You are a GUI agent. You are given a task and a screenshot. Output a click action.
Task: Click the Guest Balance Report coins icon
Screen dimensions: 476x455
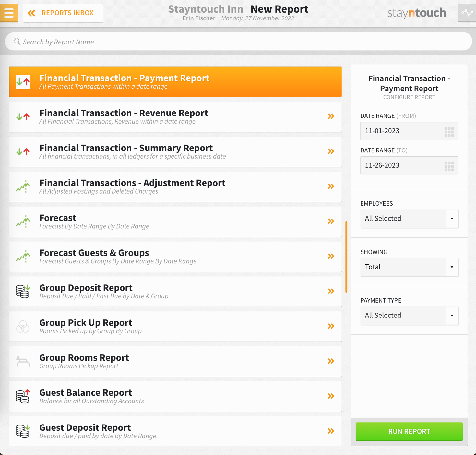click(23, 396)
